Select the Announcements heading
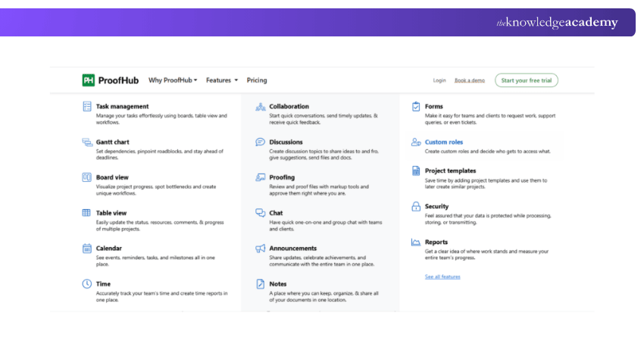Viewport: 644px width, 341px height. (293, 249)
